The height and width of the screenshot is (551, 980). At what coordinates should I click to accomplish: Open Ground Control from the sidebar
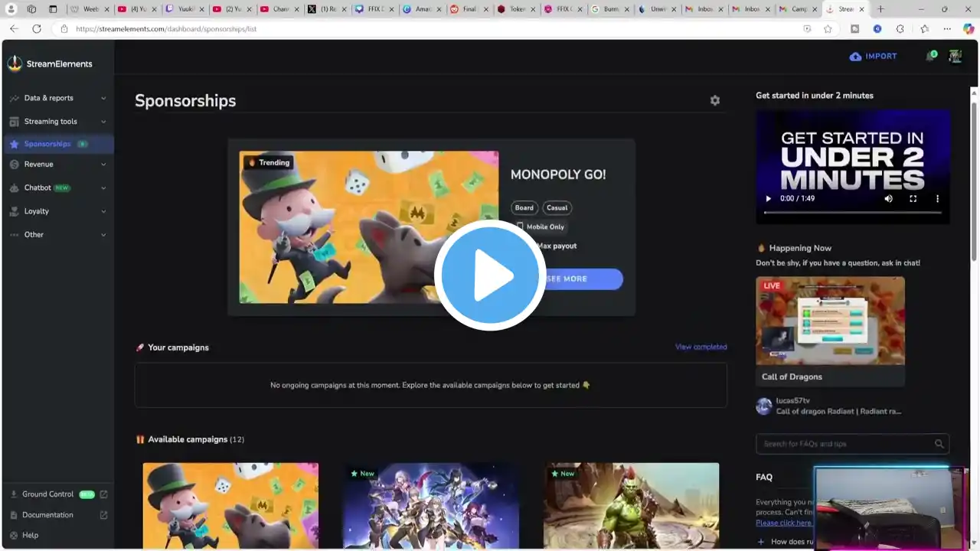point(59,494)
